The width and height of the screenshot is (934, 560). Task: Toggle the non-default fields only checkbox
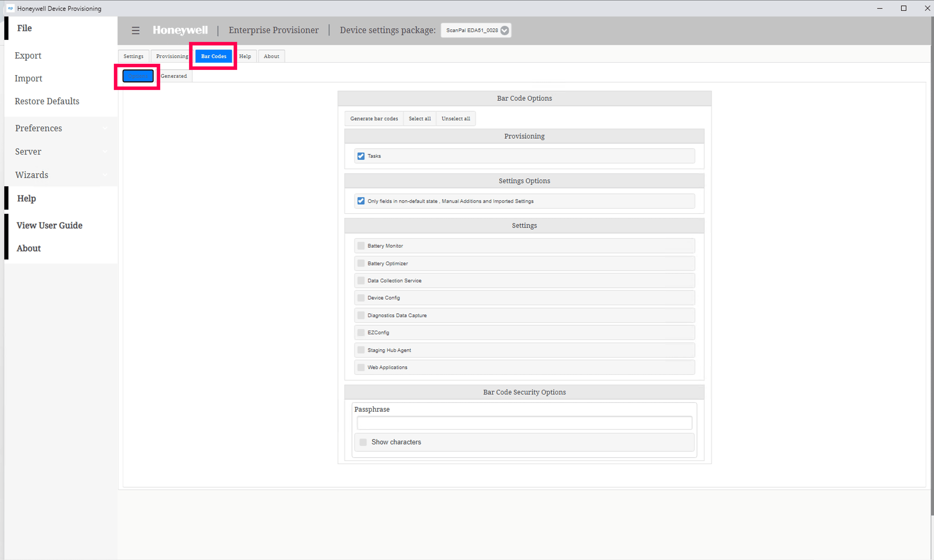pyautogui.click(x=361, y=201)
